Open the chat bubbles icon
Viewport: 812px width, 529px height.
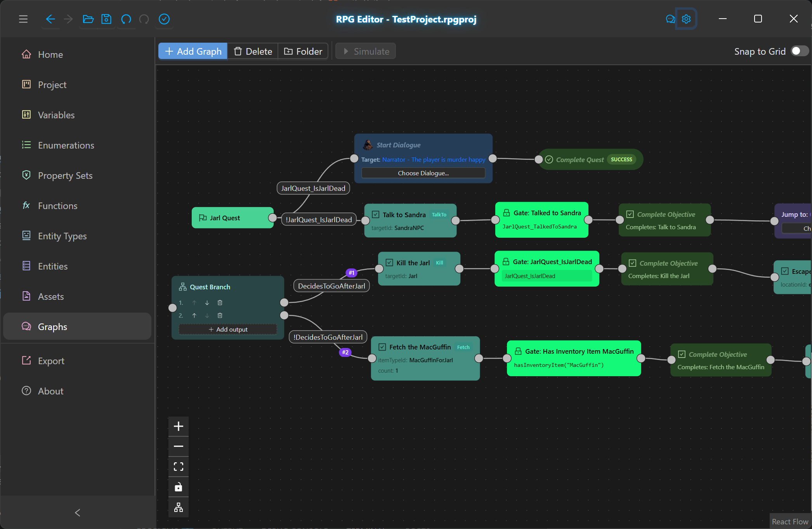coord(670,19)
